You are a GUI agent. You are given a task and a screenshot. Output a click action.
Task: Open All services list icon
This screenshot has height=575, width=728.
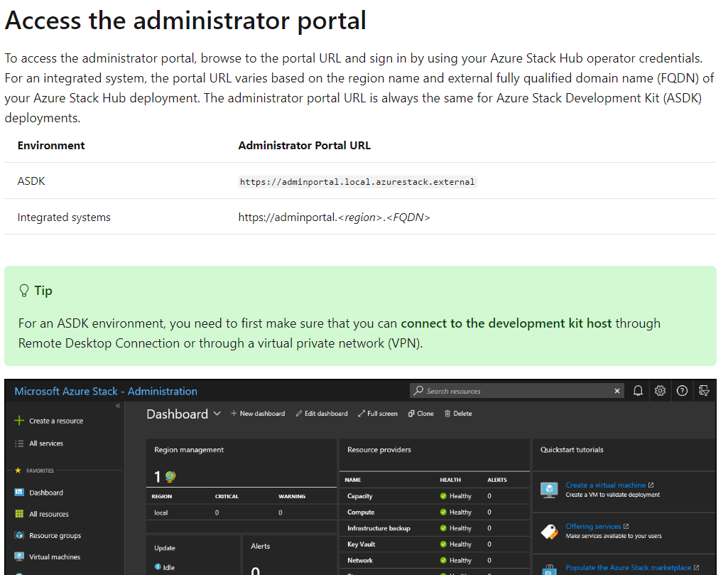pos(19,444)
